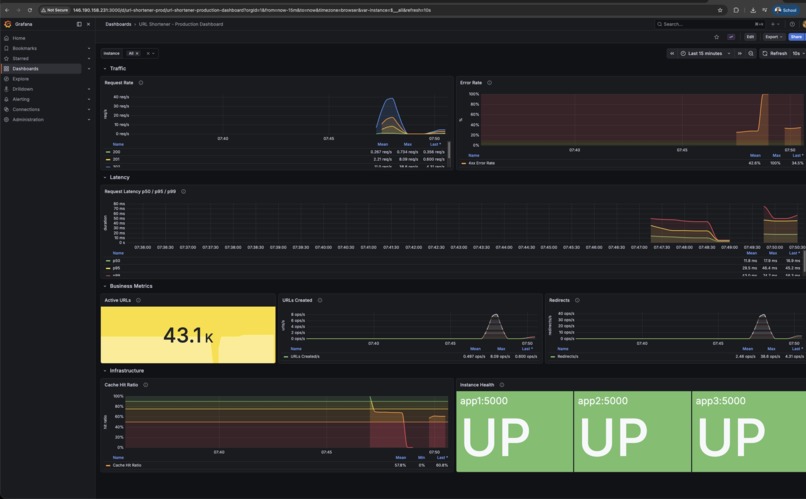Show the Active URLs panel info
Screen dimensions: 806x499
pos(138,300)
